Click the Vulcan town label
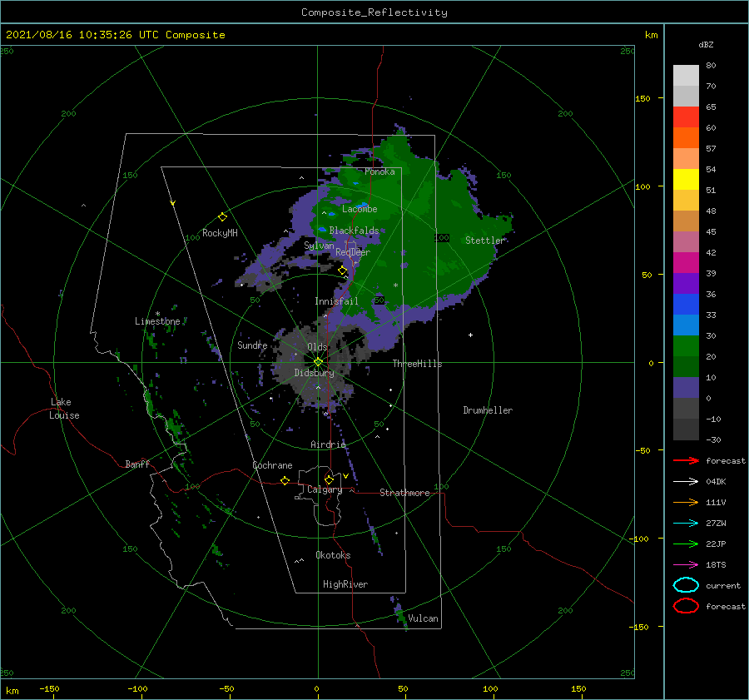The height and width of the screenshot is (700, 749). [424, 618]
